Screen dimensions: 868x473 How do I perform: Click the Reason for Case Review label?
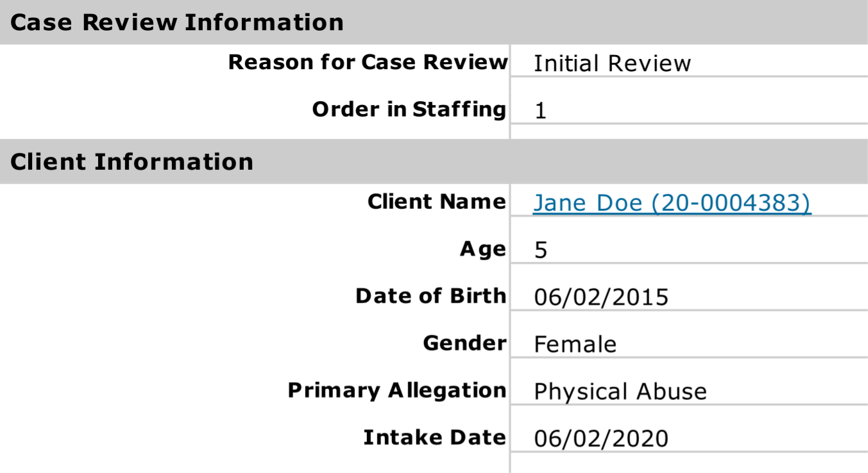pyautogui.click(x=368, y=63)
